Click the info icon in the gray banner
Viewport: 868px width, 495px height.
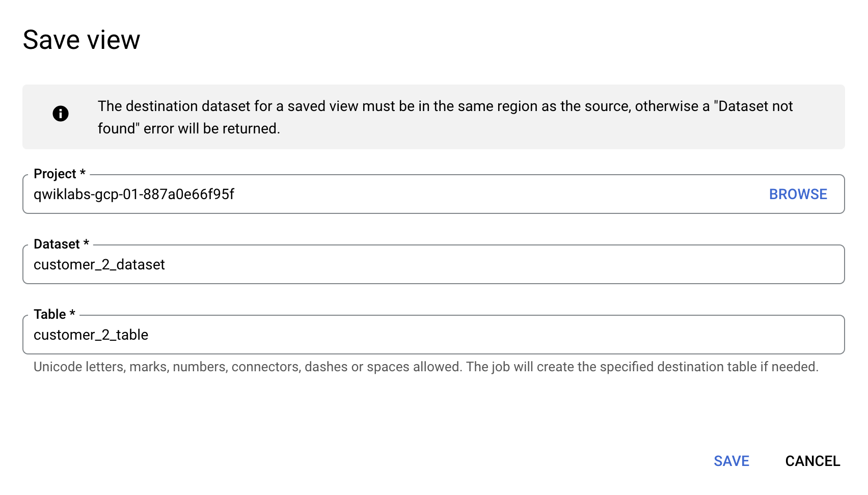[x=61, y=114]
